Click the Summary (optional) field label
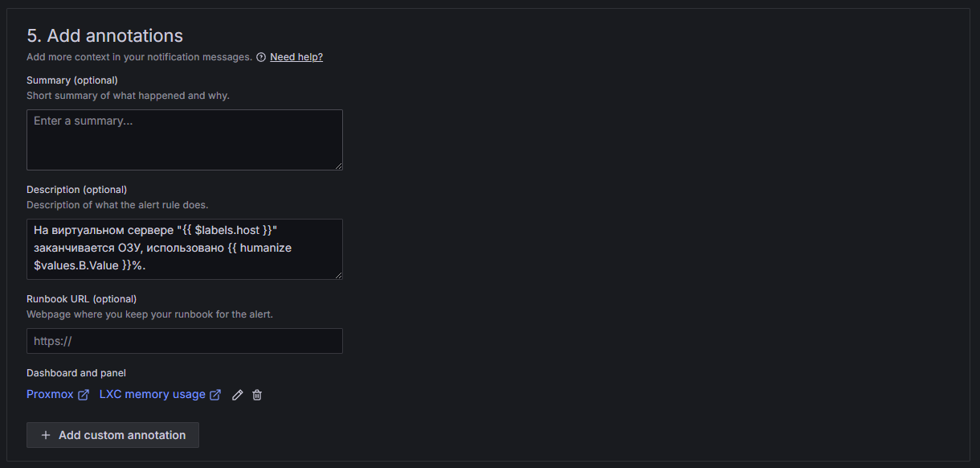 [72, 80]
